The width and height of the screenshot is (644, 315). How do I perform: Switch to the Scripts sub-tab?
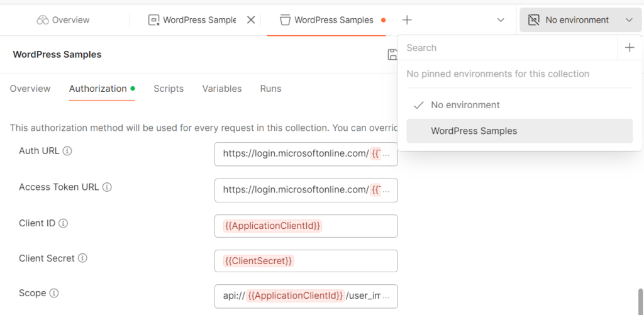point(169,88)
